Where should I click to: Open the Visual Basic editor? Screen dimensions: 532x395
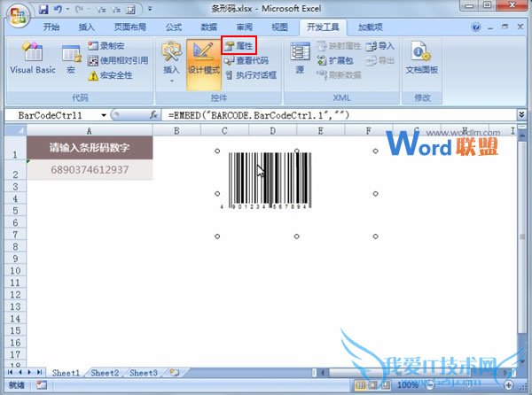click(33, 58)
